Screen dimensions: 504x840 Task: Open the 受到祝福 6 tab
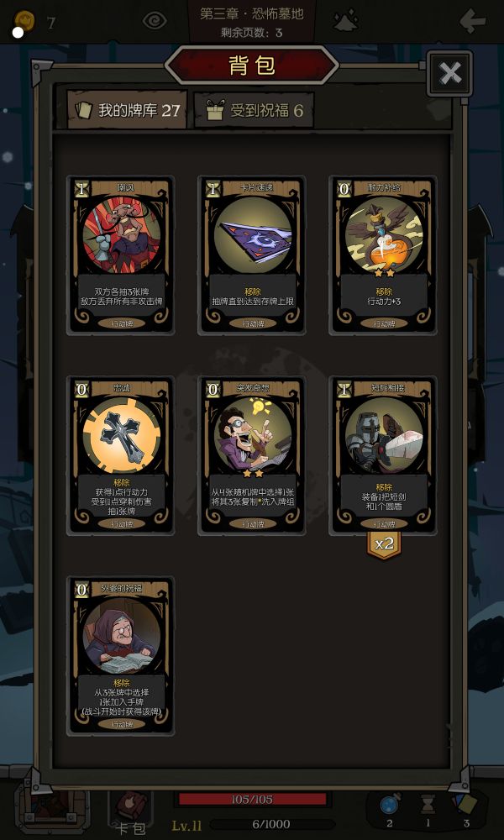[254, 110]
